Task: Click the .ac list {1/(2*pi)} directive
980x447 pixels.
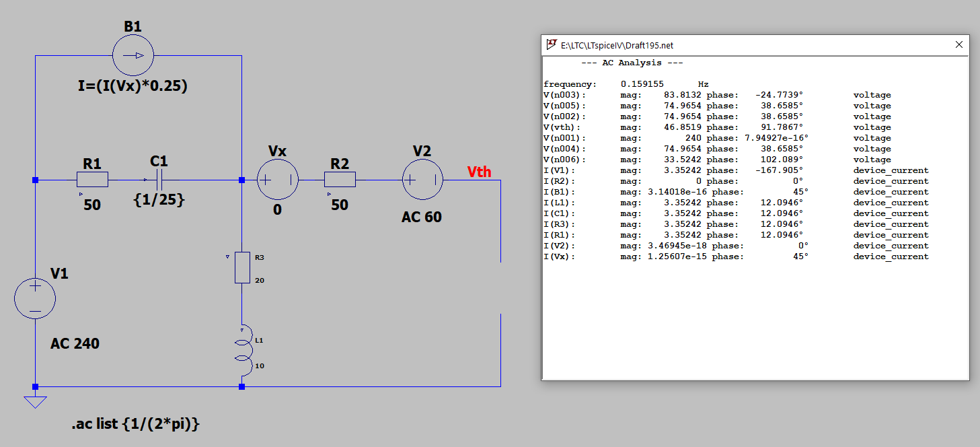Action: pyautogui.click(x=137, y=425)
